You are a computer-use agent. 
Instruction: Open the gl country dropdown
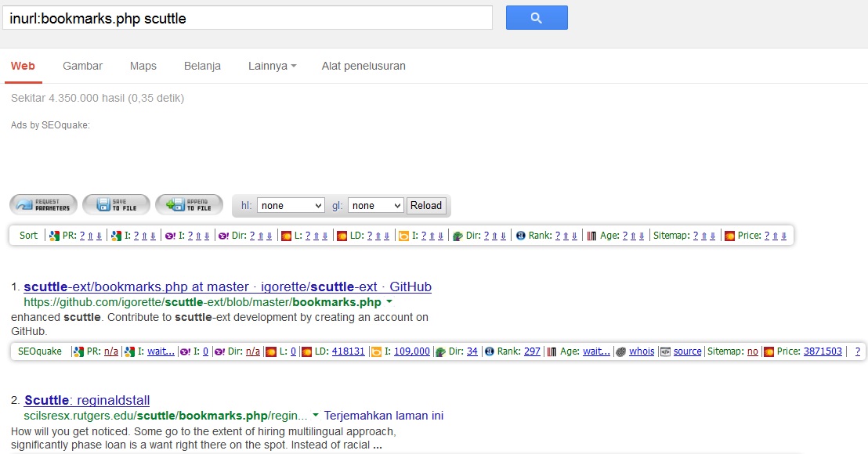[375, 205]
